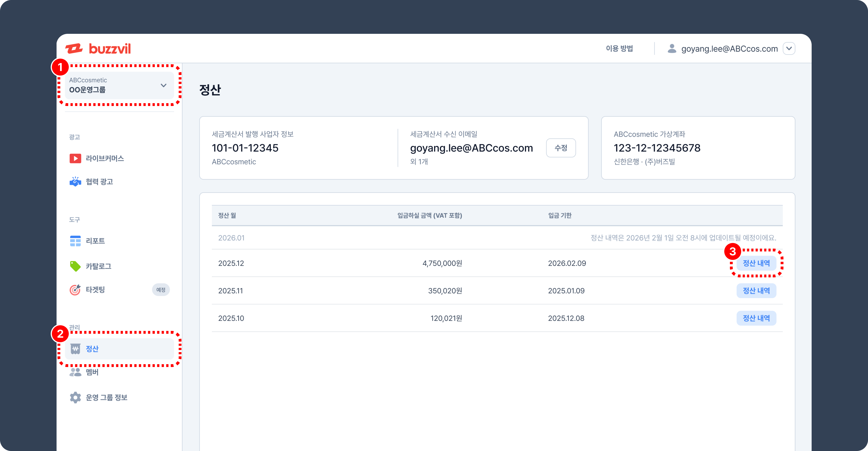Open the account dropdown chevron
This screenshot has width=868, height=451.
(789, 48)
